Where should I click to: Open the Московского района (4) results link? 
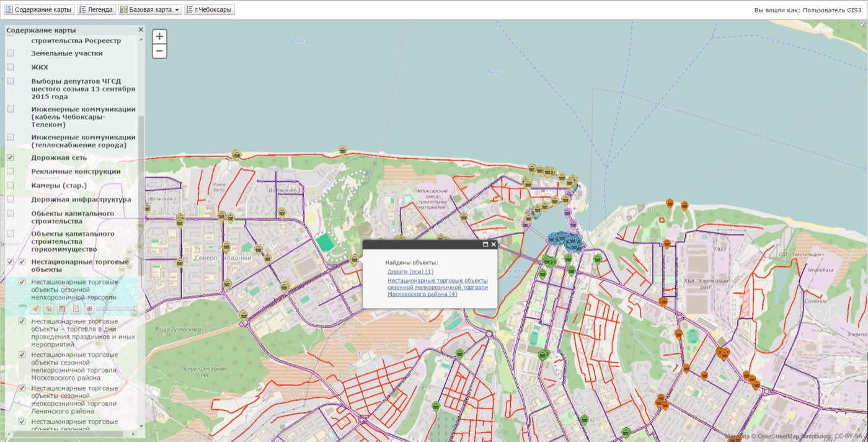coord(438,287)
